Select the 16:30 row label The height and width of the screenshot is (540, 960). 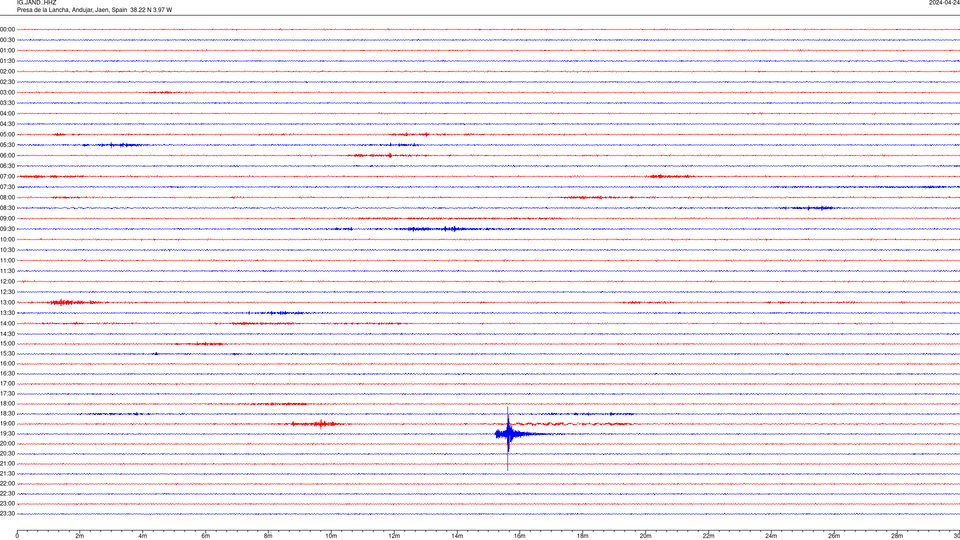[x=7, y=373]
